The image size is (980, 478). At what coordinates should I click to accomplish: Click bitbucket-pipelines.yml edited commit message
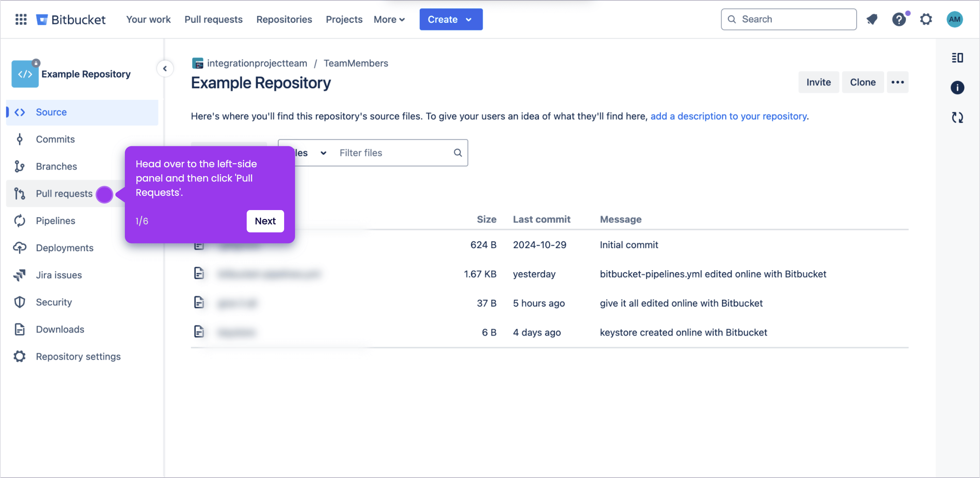[713, 274]
